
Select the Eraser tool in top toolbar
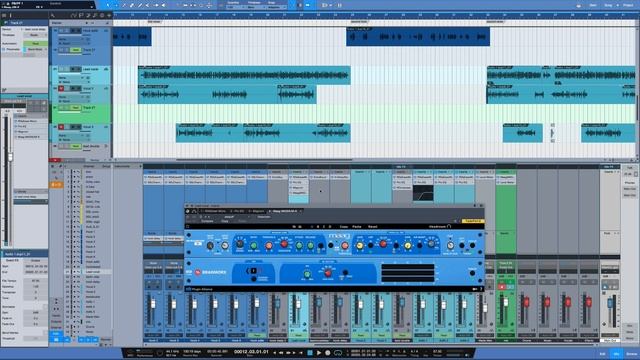[x=132, y=5]
